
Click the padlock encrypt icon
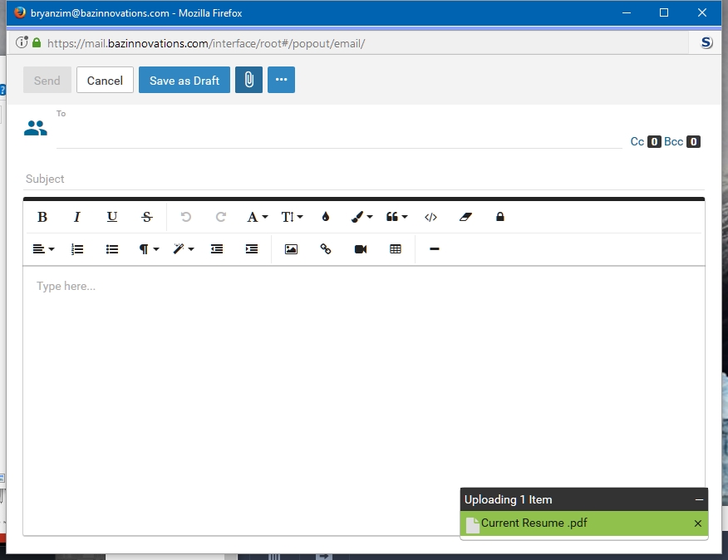[500, 217]
